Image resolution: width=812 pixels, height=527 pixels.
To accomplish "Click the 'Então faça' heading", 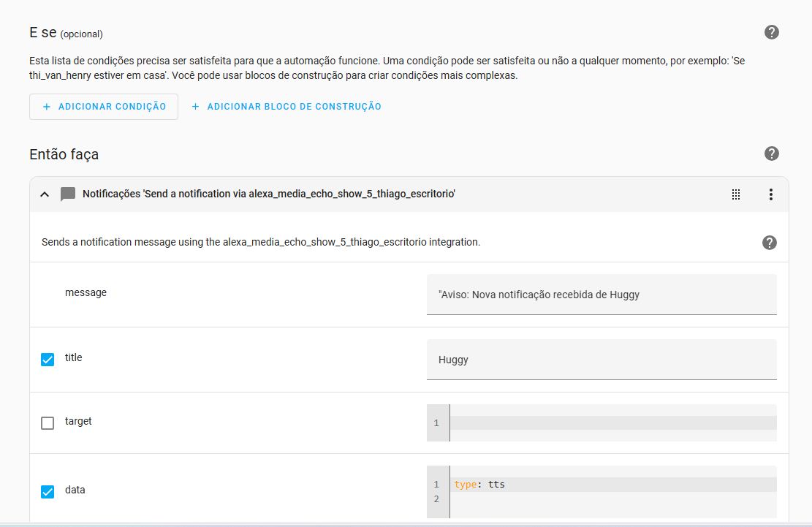I will [64, 154].
